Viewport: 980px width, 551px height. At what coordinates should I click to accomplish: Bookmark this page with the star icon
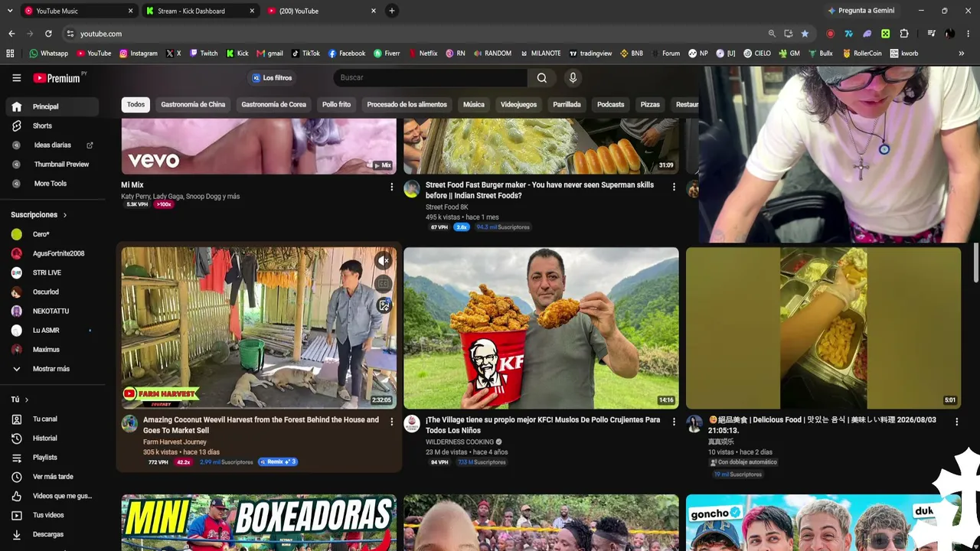[x=805, y=34]
